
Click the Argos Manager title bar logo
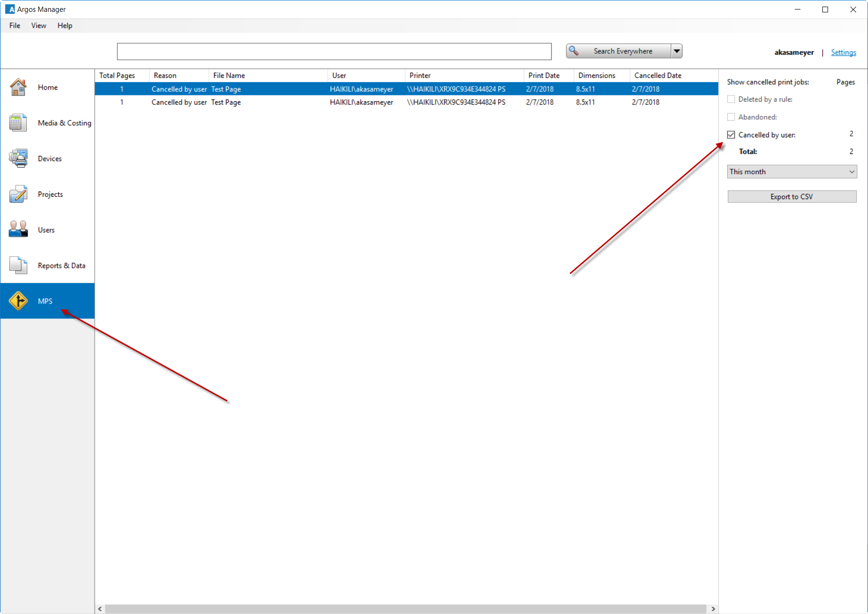click(x=10, y=9)
